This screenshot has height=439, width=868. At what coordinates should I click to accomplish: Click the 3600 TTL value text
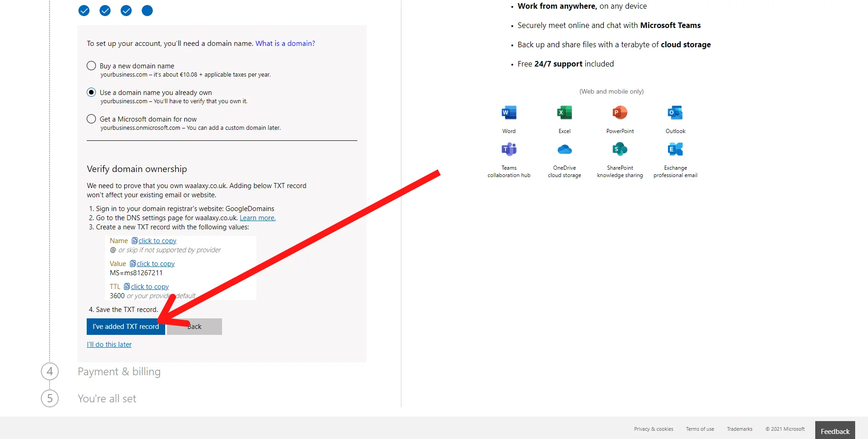(x=117, y=296)
